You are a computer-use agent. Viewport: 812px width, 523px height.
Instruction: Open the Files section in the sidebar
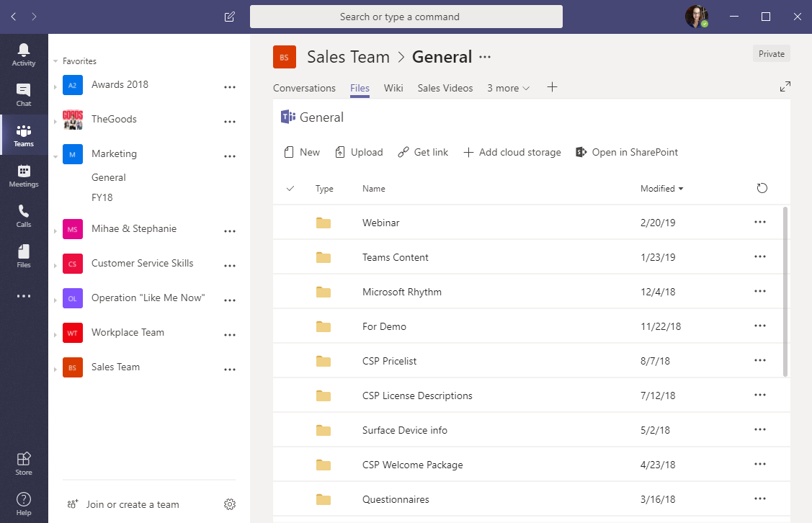[24, 254]
